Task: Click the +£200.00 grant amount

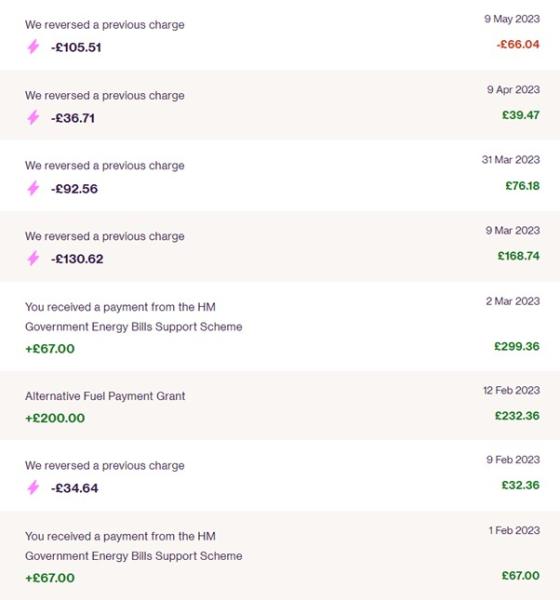Action: click(55, 418)
